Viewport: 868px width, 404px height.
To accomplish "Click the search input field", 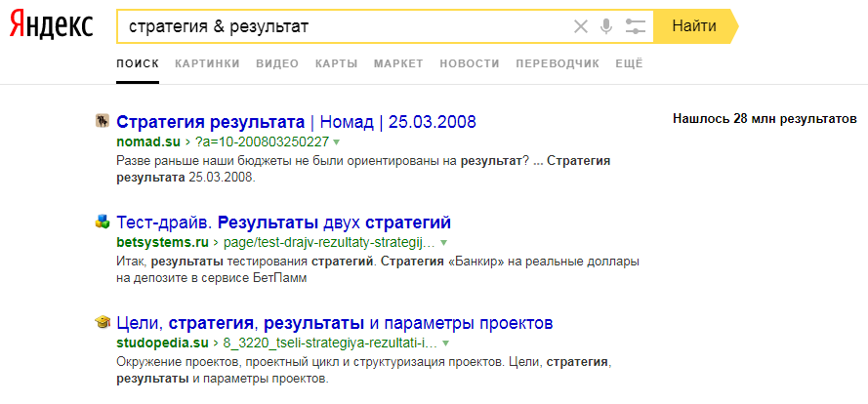I will [x=342, y=26].
